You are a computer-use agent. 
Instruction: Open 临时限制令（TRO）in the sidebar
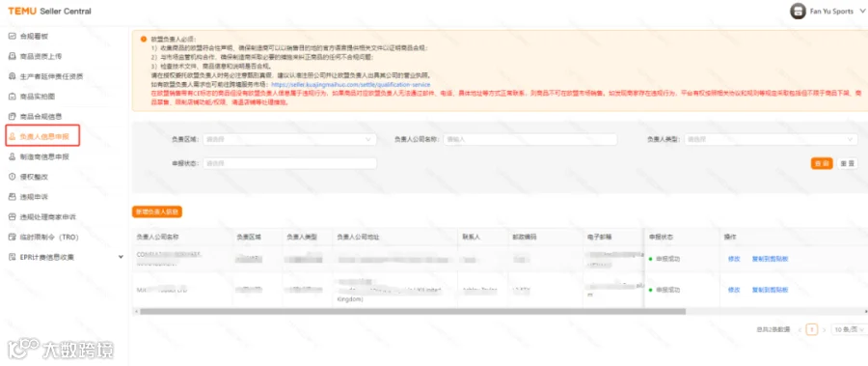[50, 237]
